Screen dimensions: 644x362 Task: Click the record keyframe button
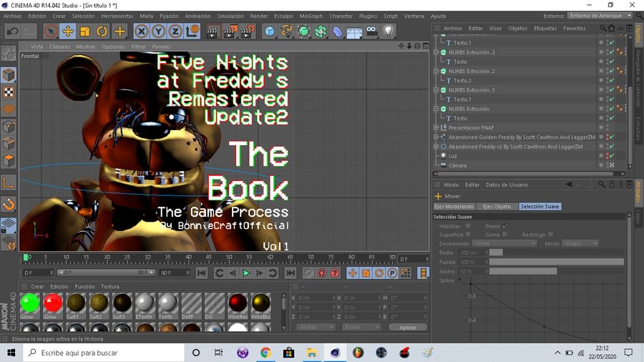click(x=308, y=273)
